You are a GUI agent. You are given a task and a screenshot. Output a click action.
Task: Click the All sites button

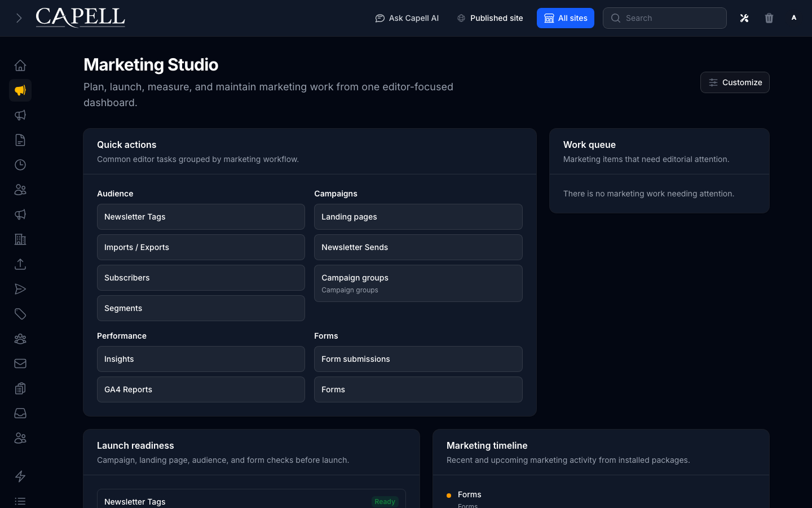566,18
